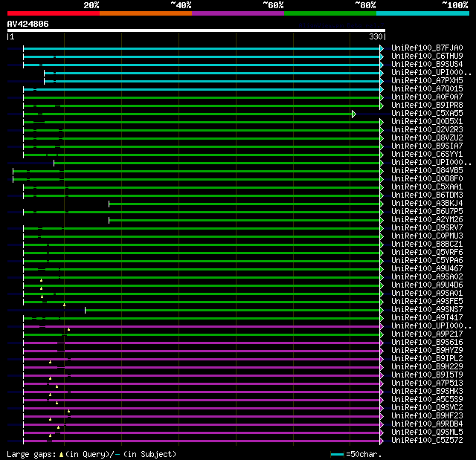Click the white start tick of A7PXH5 alignment

pos(45,81)
